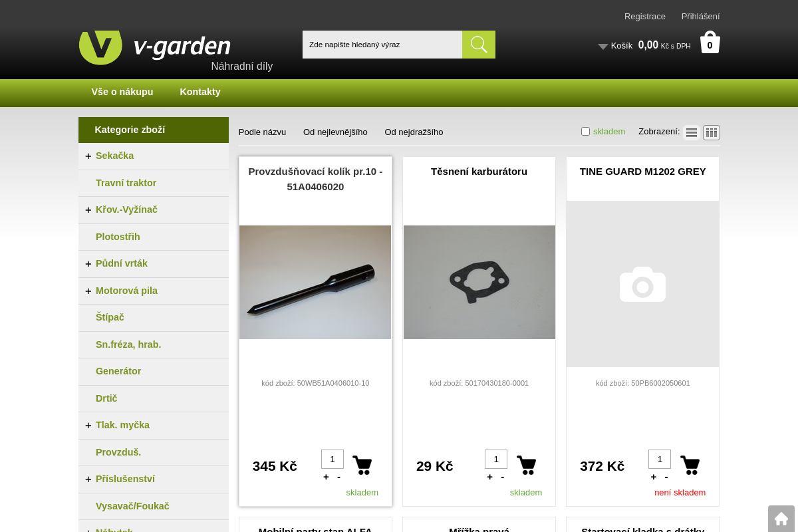This screenshot has width=798, height=532.
Task: Switch to list view layout icon
Action: click(691, 132)
